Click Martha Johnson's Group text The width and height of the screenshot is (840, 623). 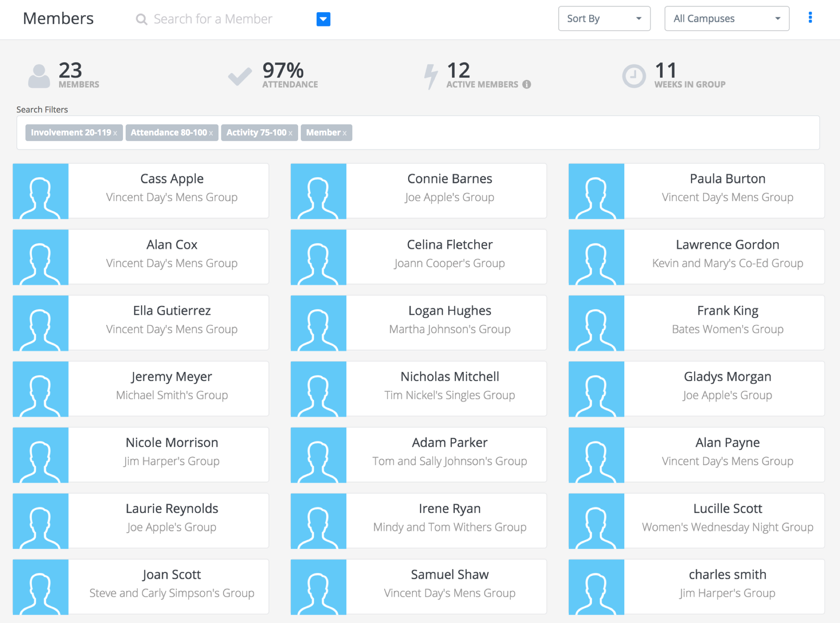point(450,329)
